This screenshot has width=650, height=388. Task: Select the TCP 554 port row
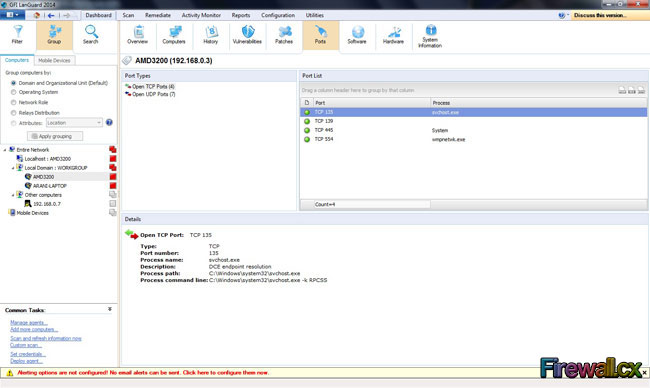(473, 139)
